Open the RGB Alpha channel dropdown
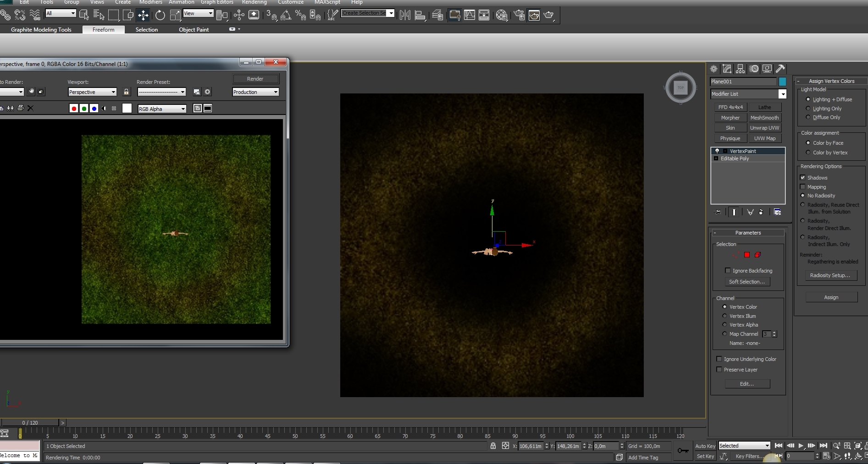868x464 pixels. point(162,109)
